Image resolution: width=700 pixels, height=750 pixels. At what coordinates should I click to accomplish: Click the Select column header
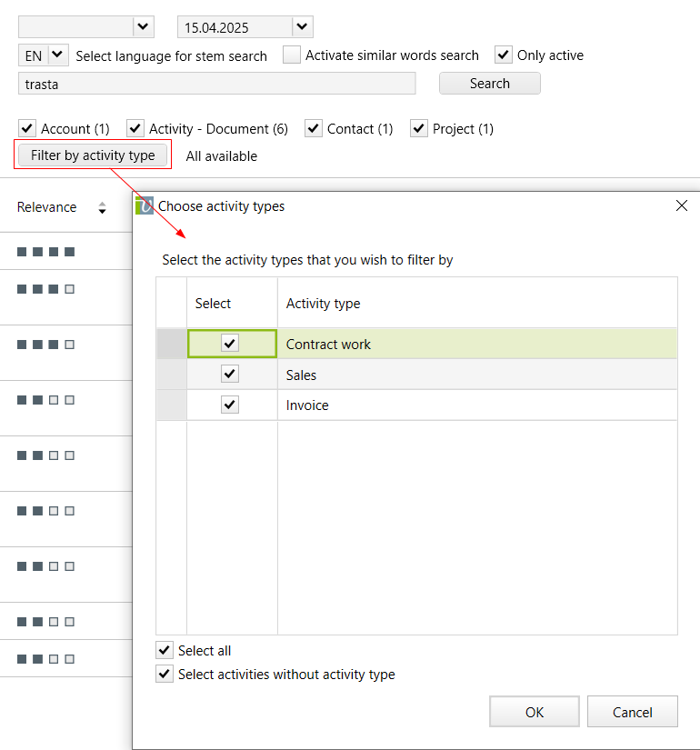[214, 304]
